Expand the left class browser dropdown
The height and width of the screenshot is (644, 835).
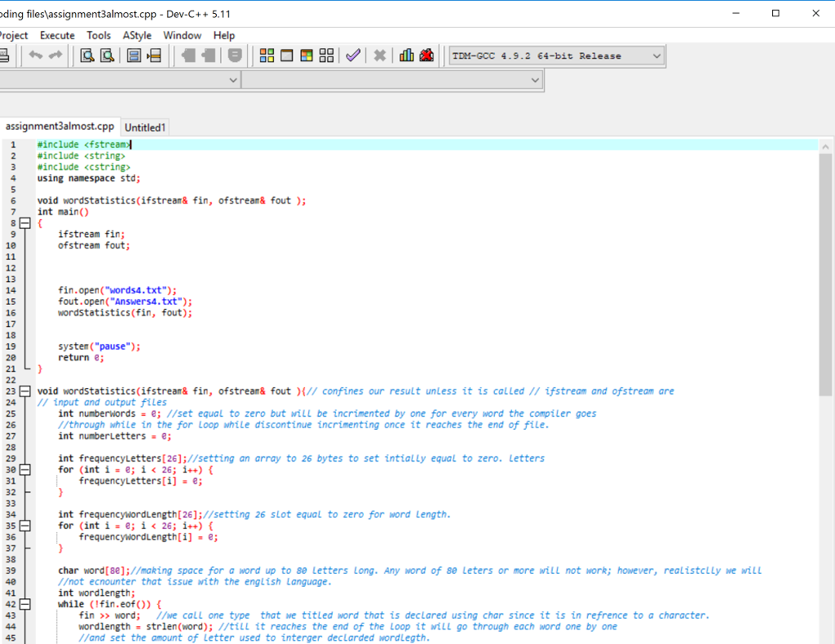[233, 80]
